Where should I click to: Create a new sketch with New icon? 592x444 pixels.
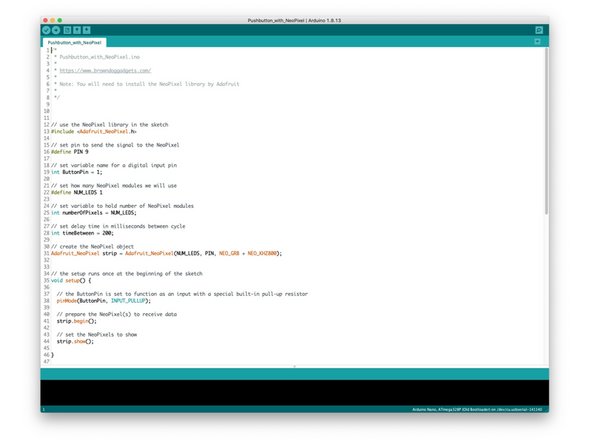tap(67, 30)
